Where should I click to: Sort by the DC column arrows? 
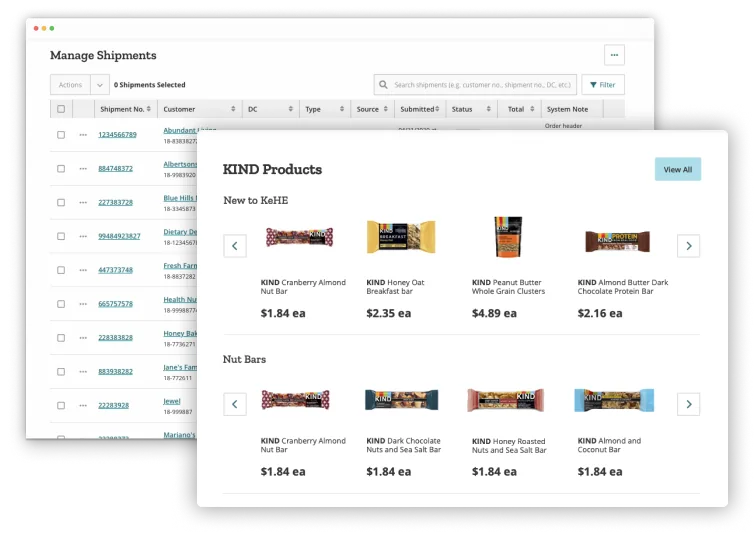click(290, 109)
